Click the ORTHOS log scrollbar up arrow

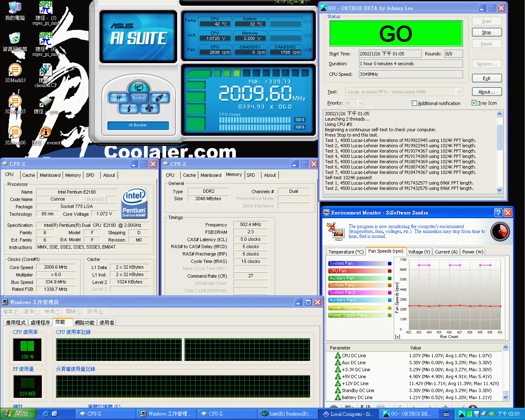pos(499,114)
